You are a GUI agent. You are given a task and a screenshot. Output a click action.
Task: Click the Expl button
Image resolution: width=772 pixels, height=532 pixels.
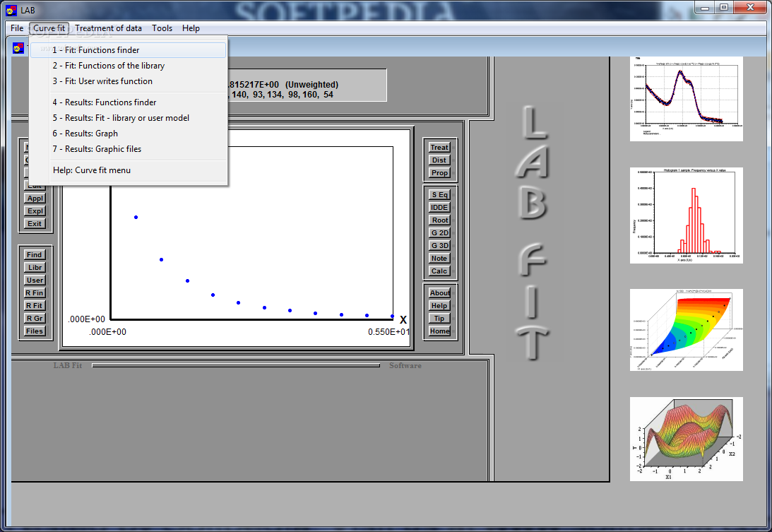click(x=35, y=211)
